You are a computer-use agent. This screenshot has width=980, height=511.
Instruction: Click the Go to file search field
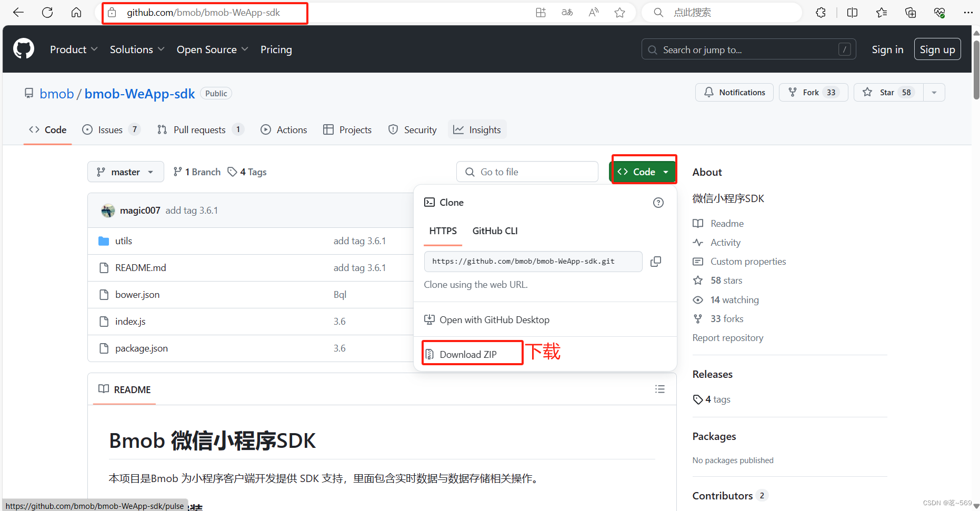pos(527,172)
